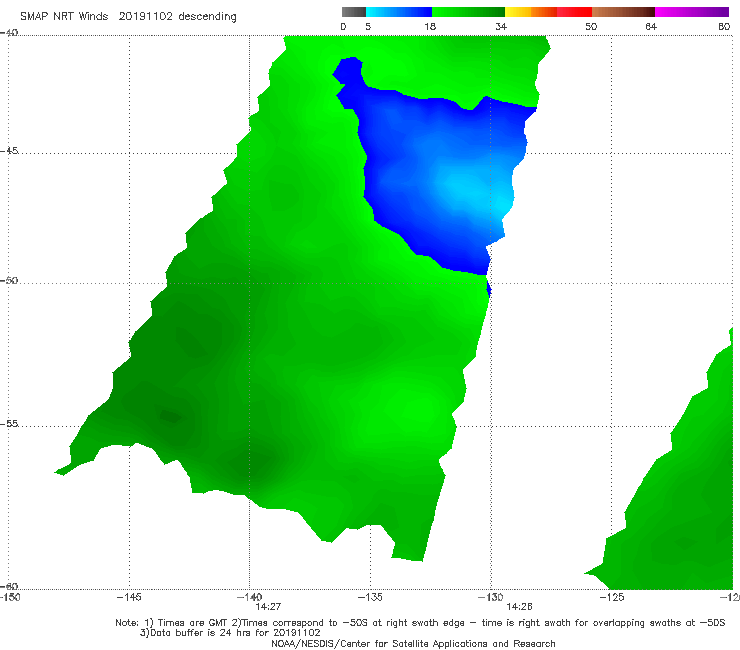Click the word 'descending' in the title
The width and height of the screenshot is (740, 650).
click(x=208, y=17)
